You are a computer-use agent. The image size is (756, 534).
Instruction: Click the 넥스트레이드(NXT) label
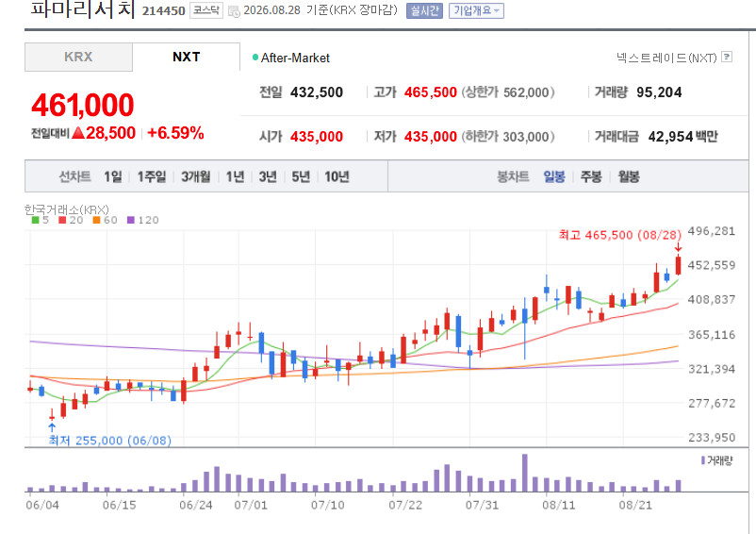coord(666,58)
